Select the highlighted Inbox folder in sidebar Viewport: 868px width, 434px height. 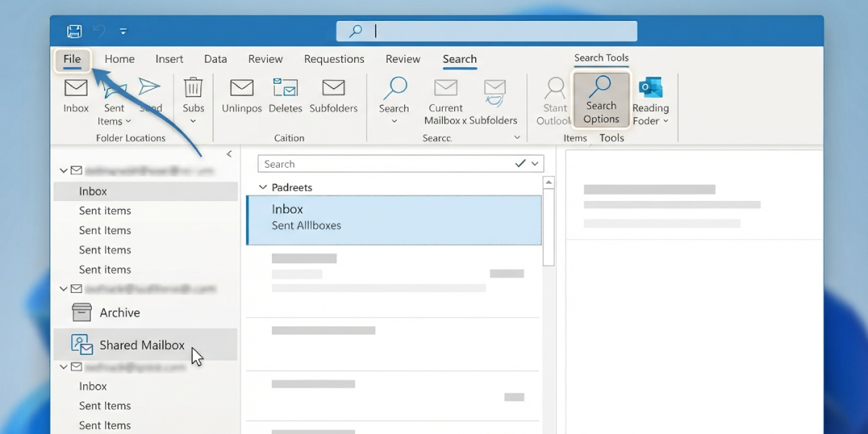(x=145, y=191)
